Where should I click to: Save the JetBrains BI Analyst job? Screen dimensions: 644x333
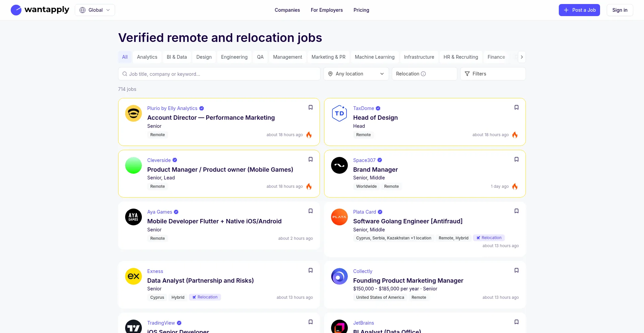tap(517, 322)
